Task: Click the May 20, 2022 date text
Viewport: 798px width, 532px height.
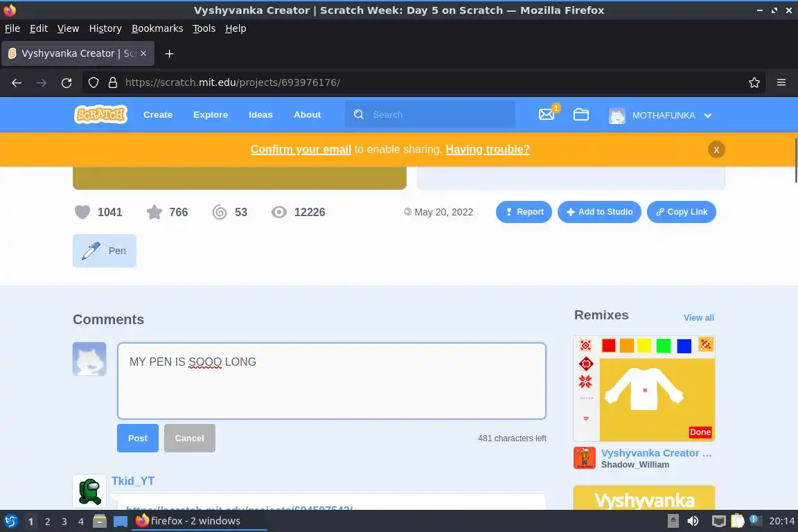Action: click(443, 212)
